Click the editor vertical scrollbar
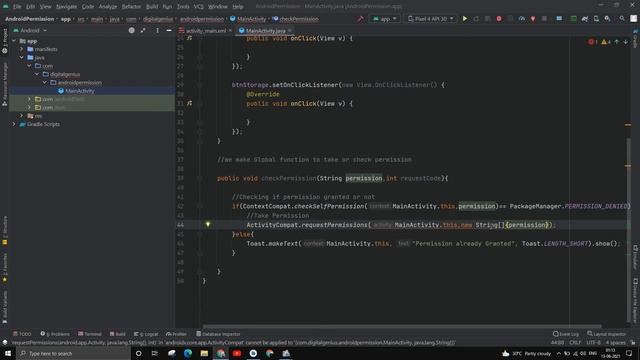The height and width of the screenshot is (360, 640). pos(628,229)
